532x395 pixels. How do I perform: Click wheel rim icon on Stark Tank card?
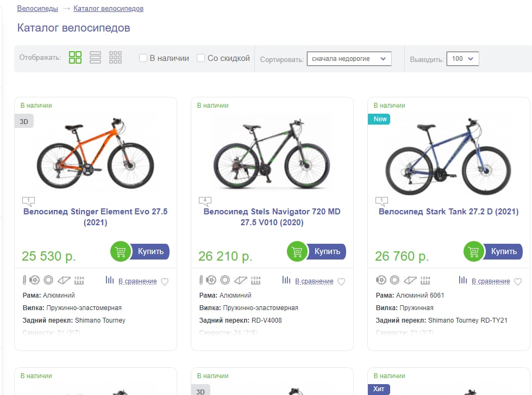pyautogui.click(x=395, y=280)
